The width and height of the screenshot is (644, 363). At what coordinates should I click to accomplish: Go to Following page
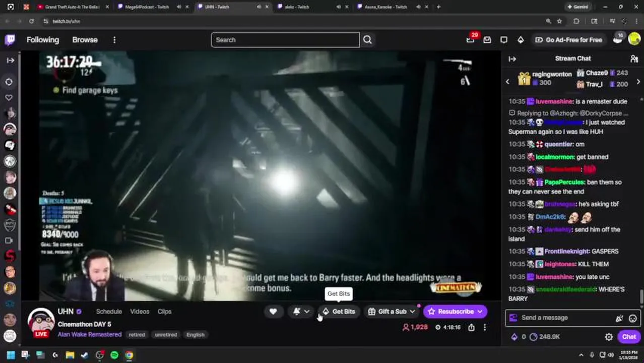(x=43, y=40)
